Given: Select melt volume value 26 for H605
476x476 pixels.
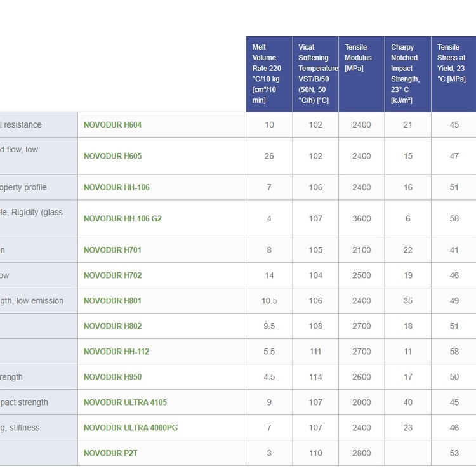Looking at the screenshot, I should pos(269,156).
